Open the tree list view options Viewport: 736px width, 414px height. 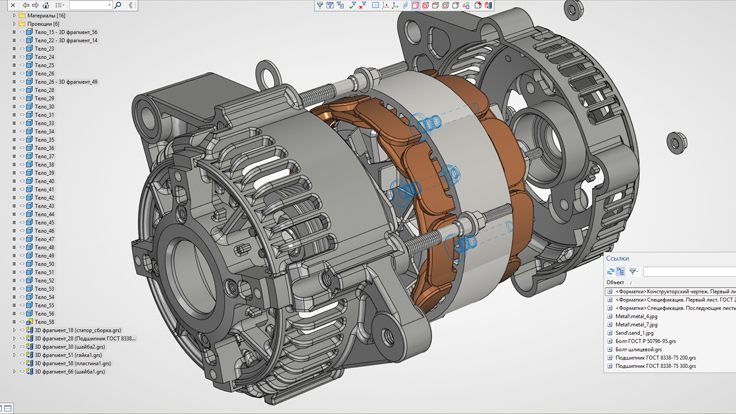coord(60,5)
